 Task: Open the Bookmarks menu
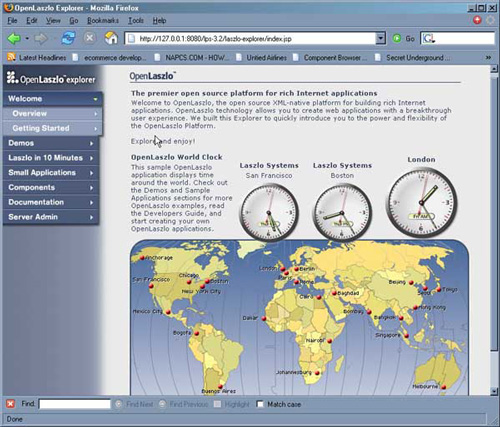point(103,21)
